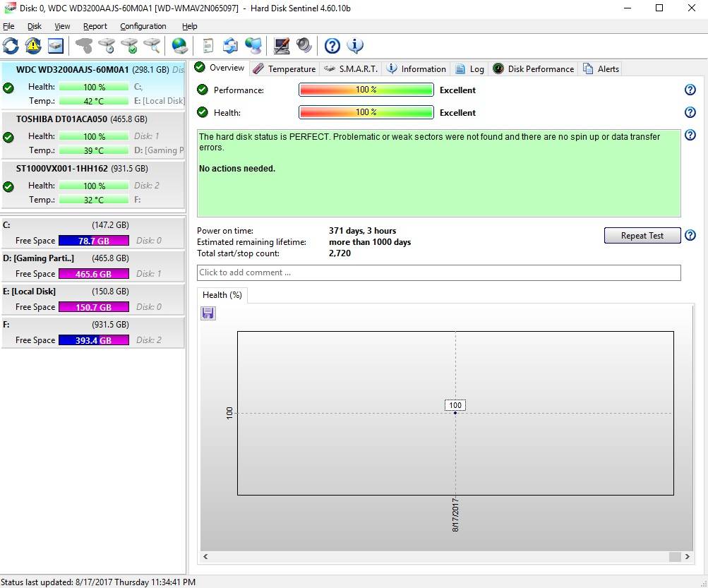Open the Alerts tab
The height and width of the screenshot is (588, 708).
point(601,68)
